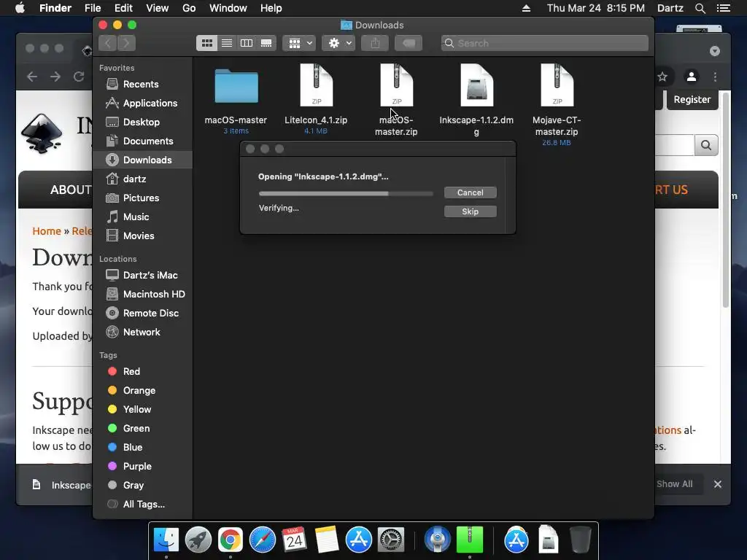Filter by the Purple tag

142,467
